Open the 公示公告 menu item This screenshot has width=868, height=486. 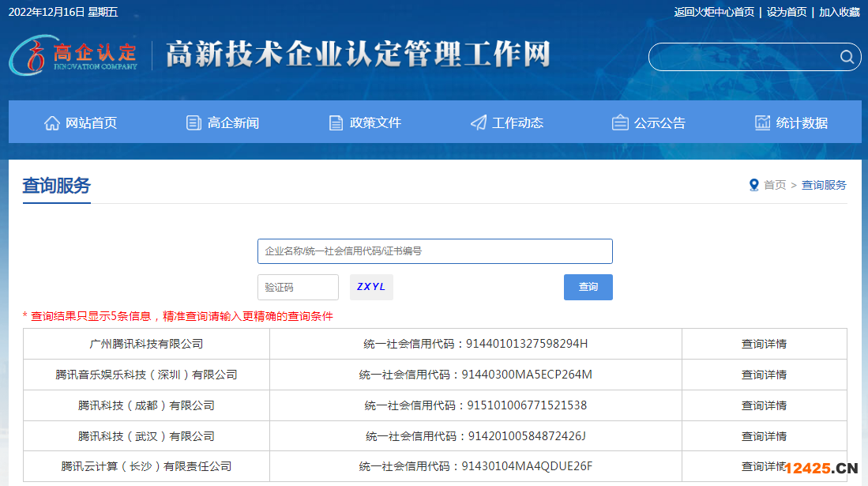648,122
